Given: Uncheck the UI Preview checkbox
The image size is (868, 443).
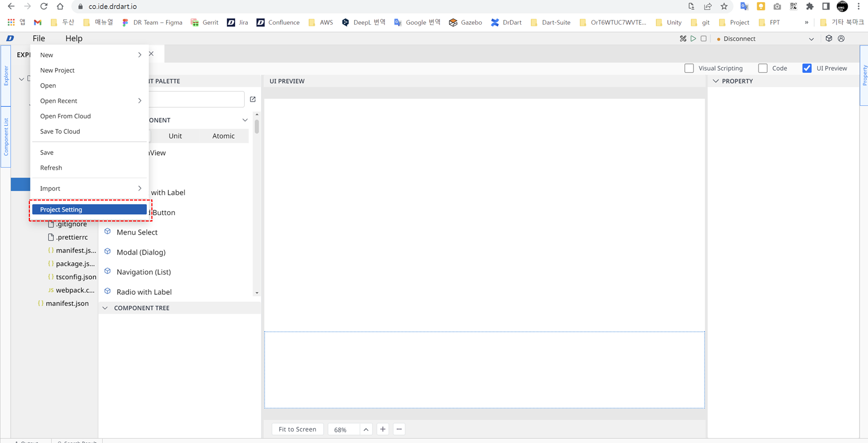Looking at the screenshot, I should (x=807, y=68).
